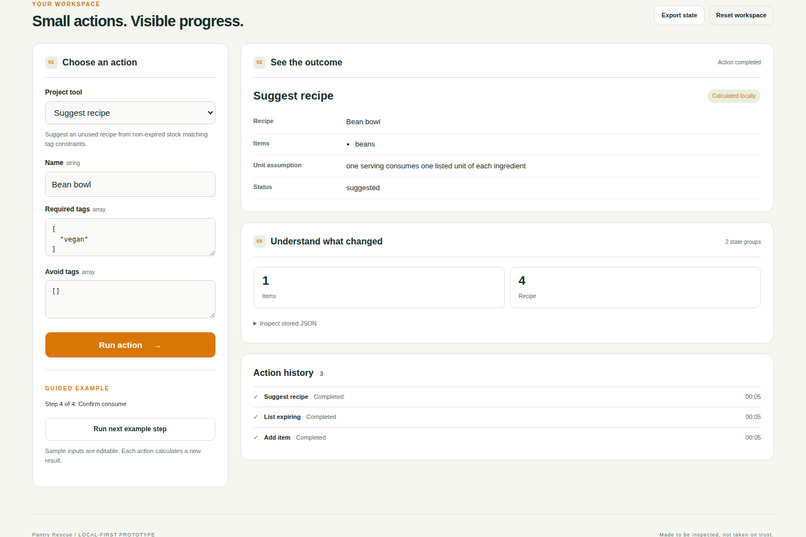Click the Action completed label
Viewport: 806px width, 537px height.
(x=739, y=62)
